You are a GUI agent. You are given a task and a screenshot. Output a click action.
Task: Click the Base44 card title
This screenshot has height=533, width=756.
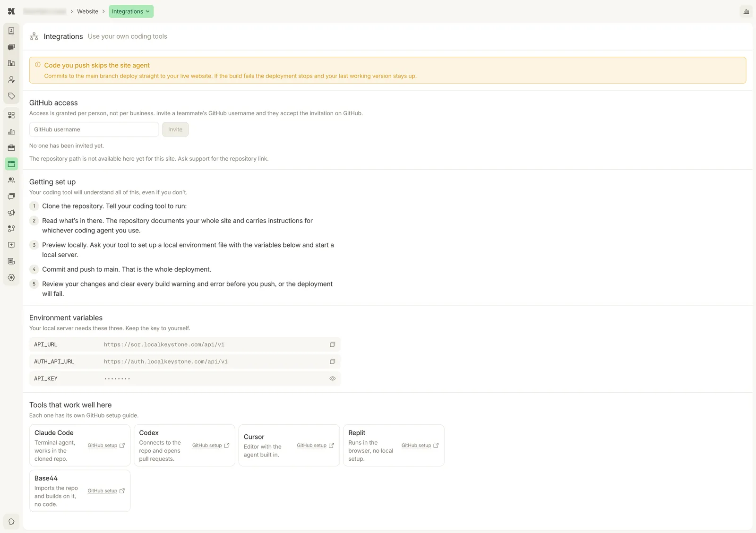pos(46,478)
